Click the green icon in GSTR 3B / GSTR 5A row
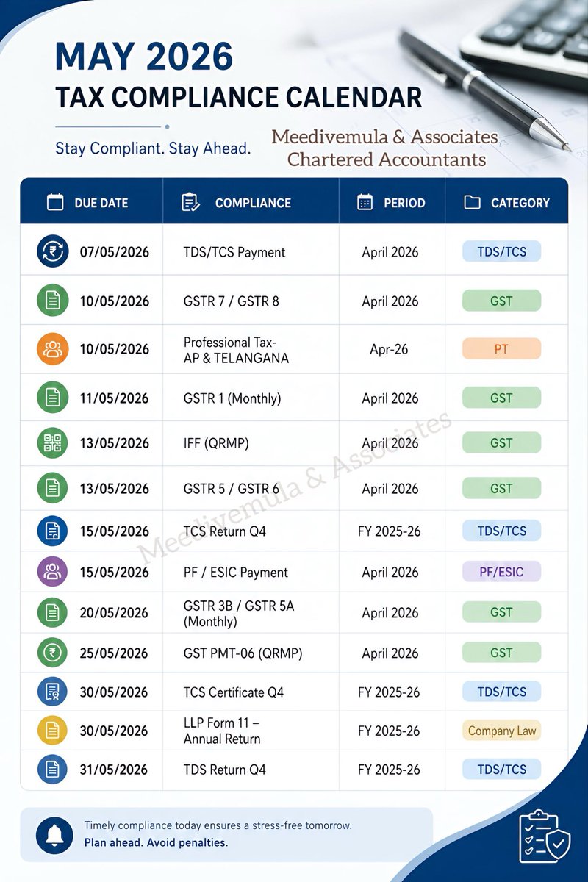The height and width of the screenshot is (882, 588). click(52, 612)
